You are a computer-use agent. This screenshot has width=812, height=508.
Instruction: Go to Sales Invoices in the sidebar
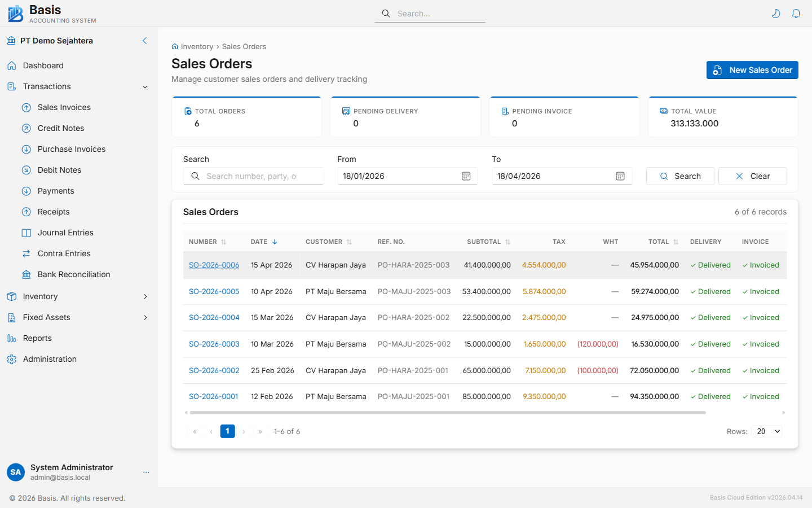64,107
